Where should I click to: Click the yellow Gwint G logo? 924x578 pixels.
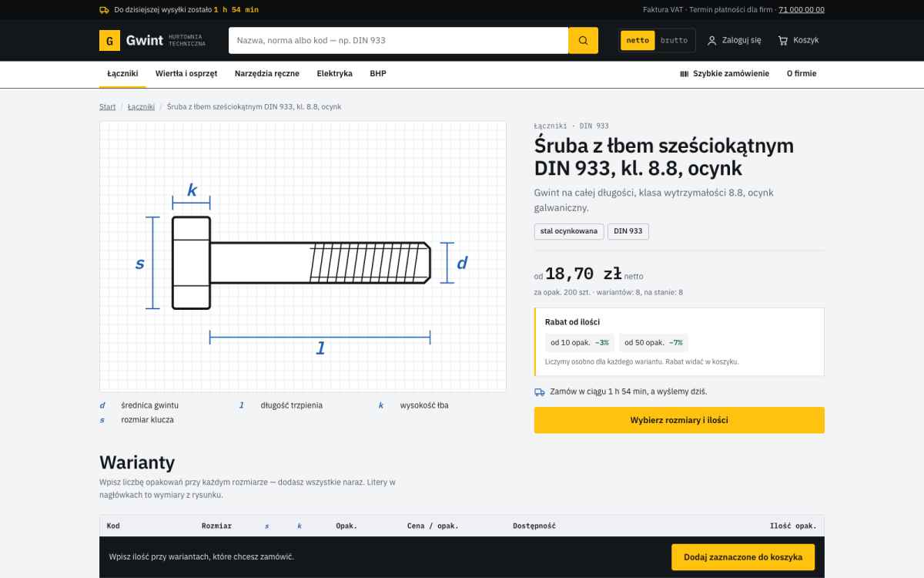pyautogui.click(x=109, y=40)
